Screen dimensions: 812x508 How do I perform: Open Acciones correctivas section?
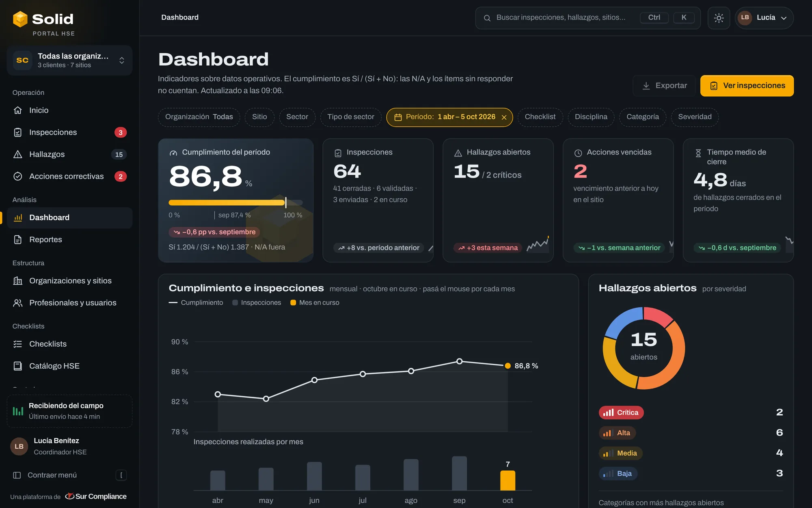69,176
